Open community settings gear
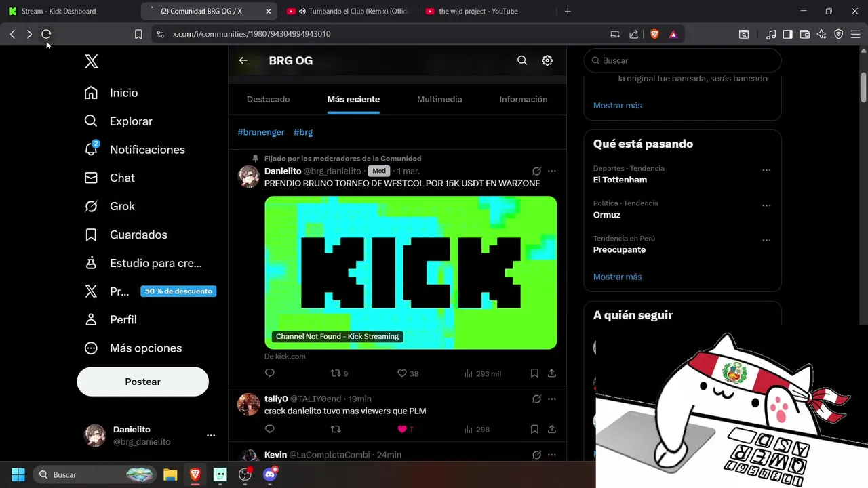 [x=547, y=60]
